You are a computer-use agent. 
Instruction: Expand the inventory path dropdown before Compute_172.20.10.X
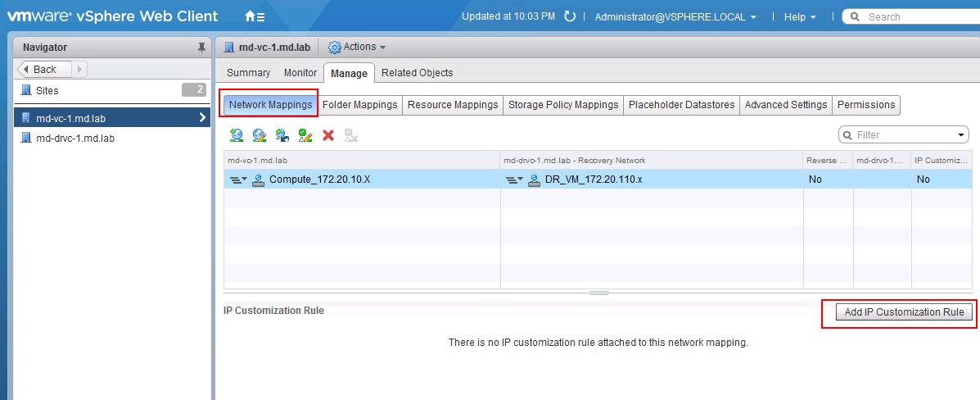[x=239, y=180]
